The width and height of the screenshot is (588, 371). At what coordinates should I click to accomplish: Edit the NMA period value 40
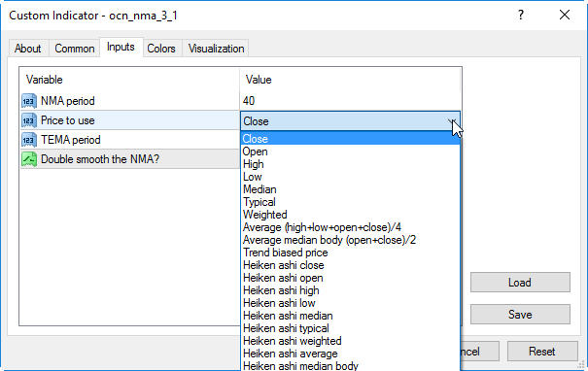[x=350, y=101]
